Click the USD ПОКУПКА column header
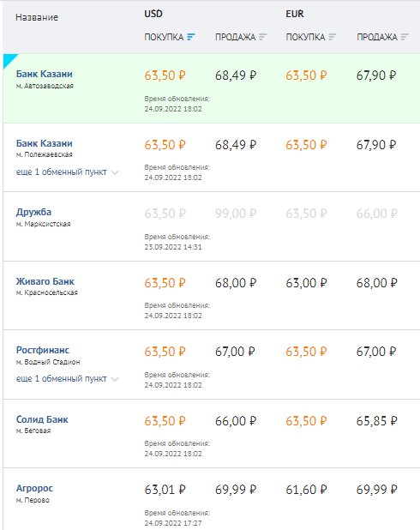This screenshot has width=420, height=530. click(x=164, y=37)
